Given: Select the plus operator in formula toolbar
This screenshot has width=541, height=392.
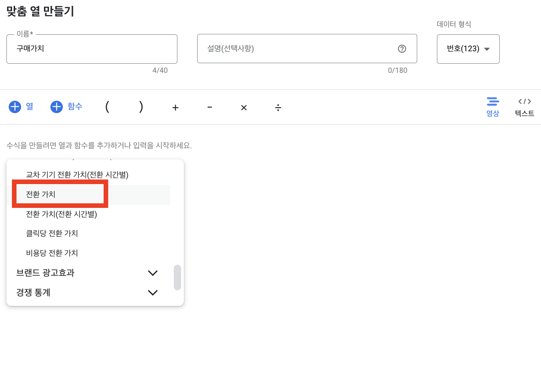Looking at the screenshot, I should tap(175, 107).
